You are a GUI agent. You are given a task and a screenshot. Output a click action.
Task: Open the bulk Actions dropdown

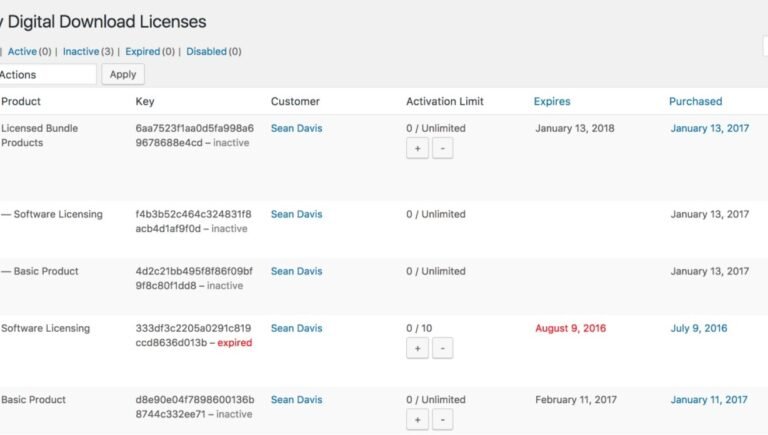tap(46, 74)
